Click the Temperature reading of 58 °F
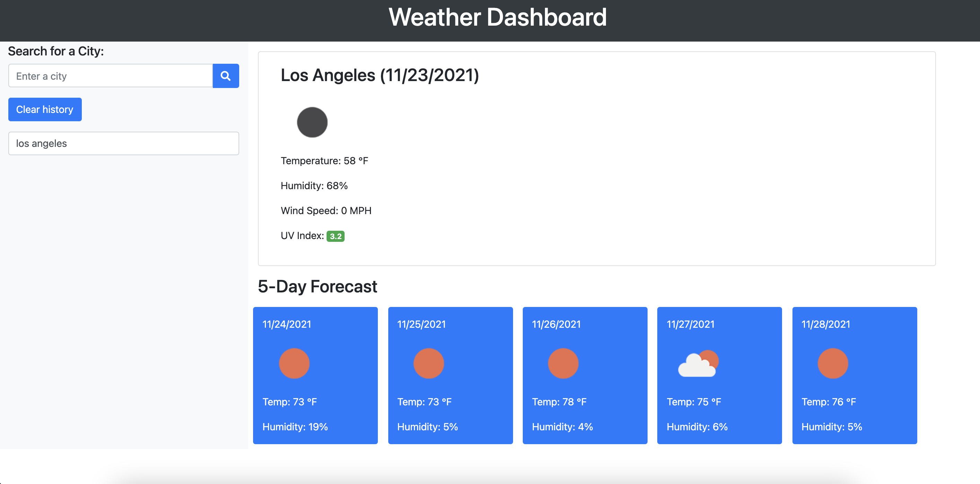The image size is (980, 484). click(324, 160)
